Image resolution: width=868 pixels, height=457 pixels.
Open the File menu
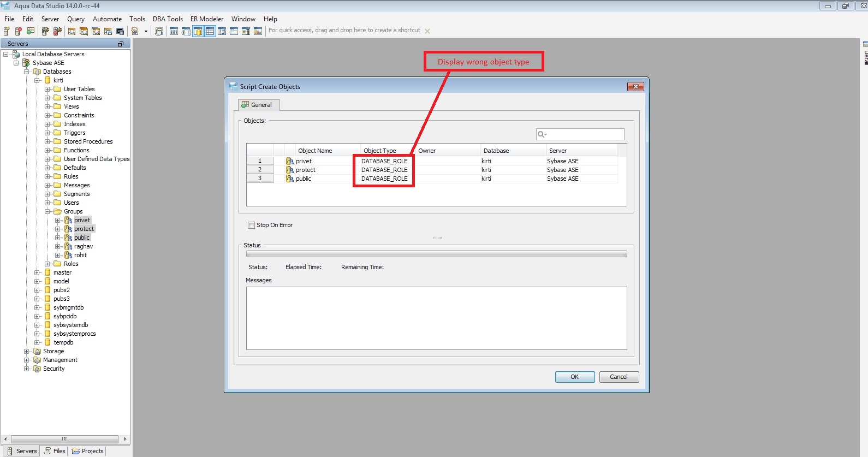click(x=9, y=19)
